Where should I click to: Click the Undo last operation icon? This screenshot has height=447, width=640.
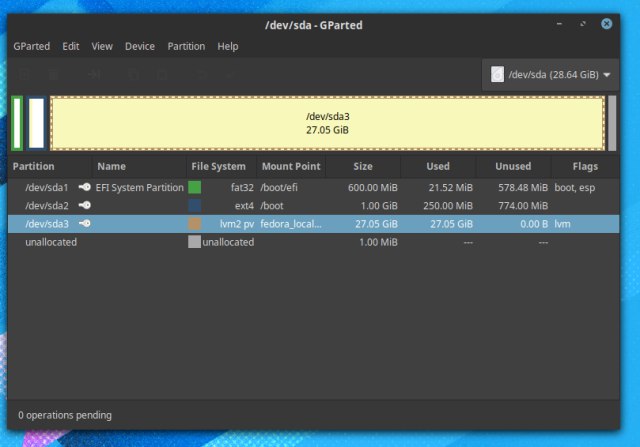[201, 74]
